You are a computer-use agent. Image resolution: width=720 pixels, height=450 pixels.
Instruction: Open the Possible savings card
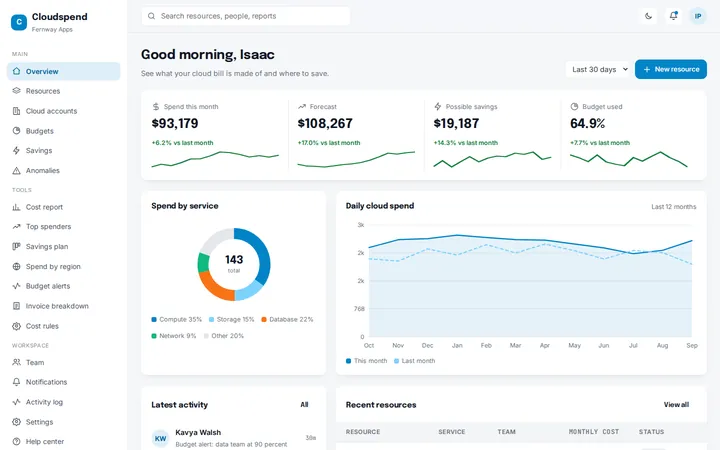pos(492,135)
